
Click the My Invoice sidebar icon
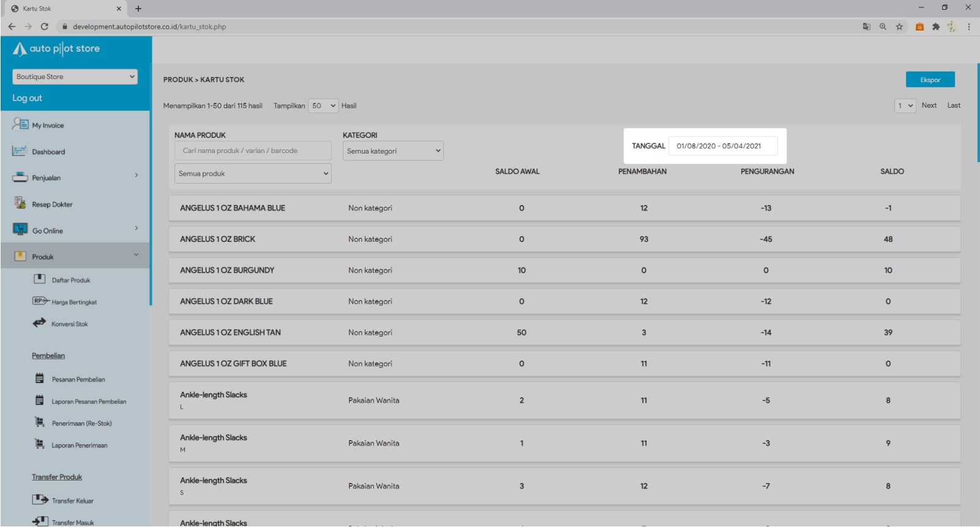click(20, 124)
